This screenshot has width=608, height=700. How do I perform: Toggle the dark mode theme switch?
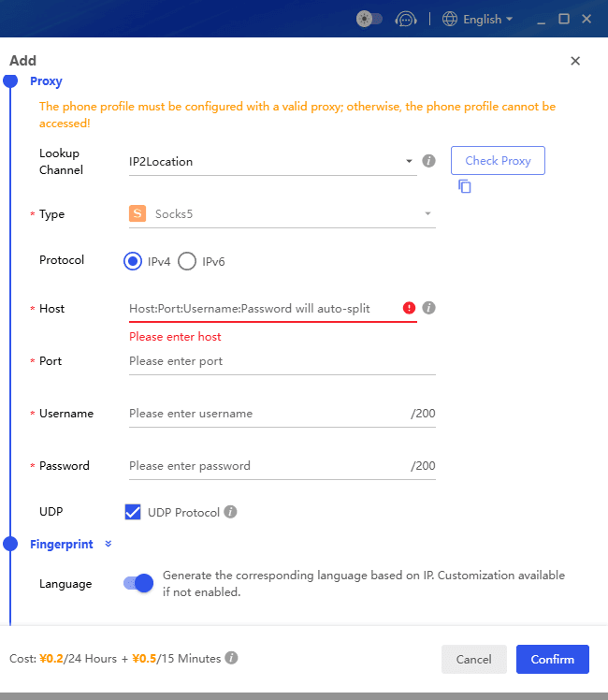pos(369,20)
